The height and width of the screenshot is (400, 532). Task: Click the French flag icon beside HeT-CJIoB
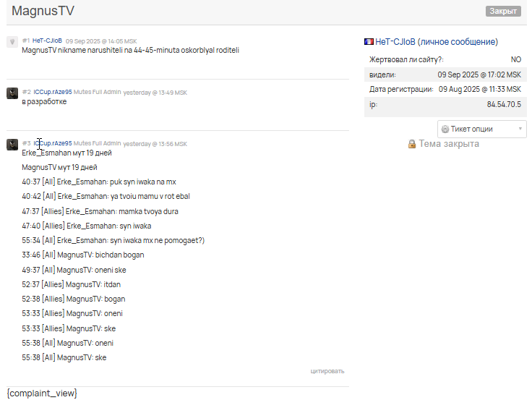coord(369,42)
